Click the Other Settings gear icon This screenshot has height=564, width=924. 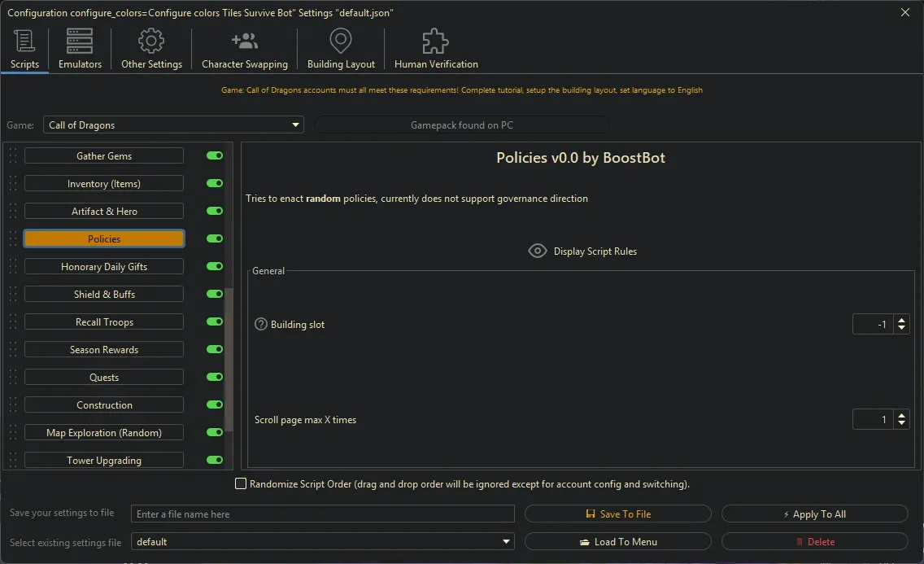(x=150, y=40)
